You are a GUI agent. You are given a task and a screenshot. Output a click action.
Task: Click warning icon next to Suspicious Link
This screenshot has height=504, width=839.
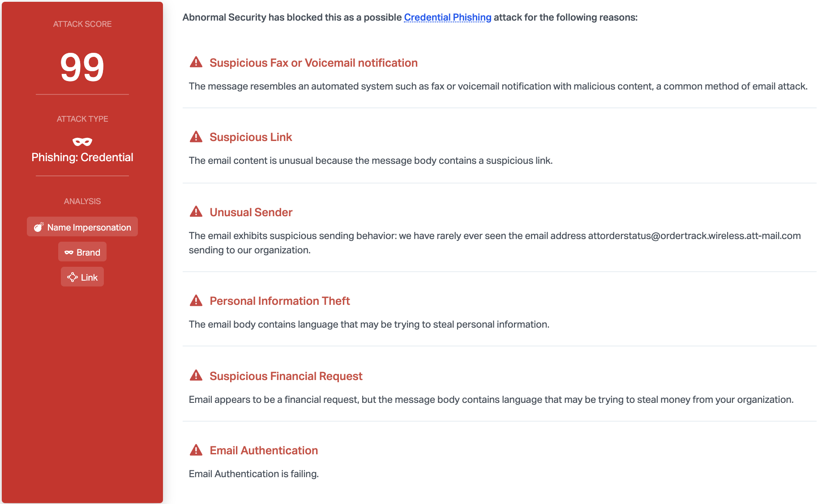click(x=196, y=137)
